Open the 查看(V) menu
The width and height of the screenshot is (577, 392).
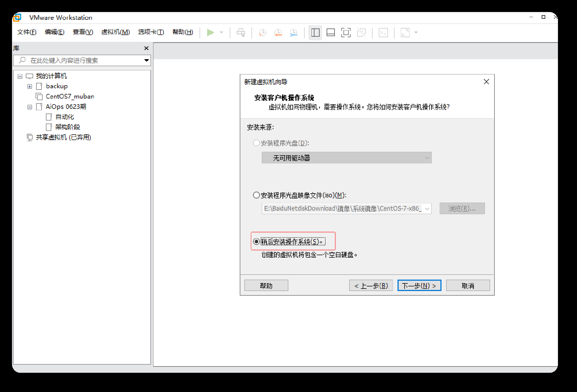tap(83, 32)
